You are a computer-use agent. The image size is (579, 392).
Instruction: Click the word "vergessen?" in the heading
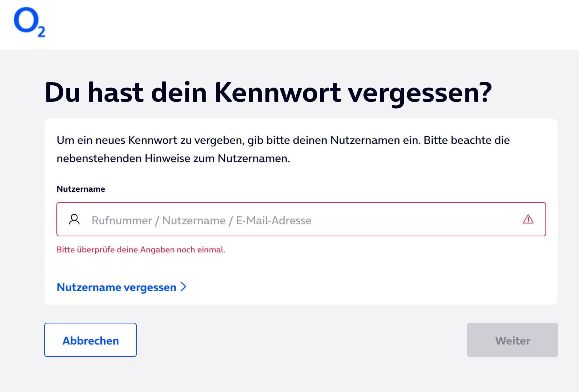[420, 92]
